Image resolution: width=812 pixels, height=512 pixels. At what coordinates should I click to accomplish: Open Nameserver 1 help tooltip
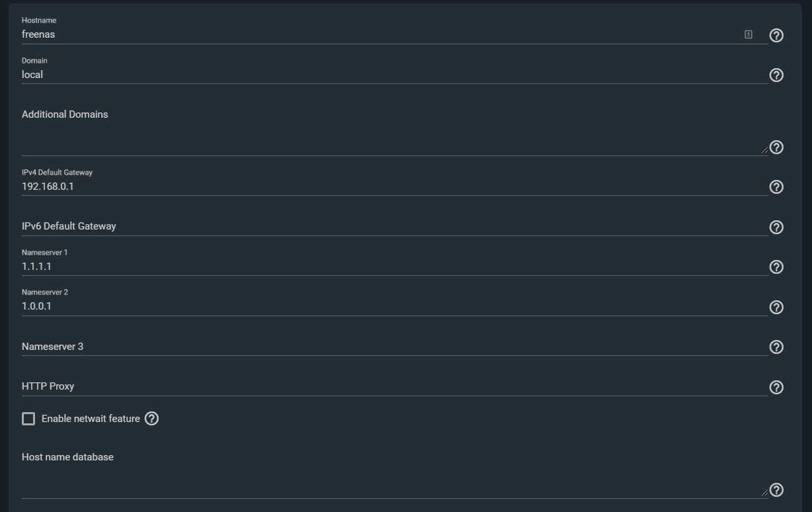[x=776, y=267]
